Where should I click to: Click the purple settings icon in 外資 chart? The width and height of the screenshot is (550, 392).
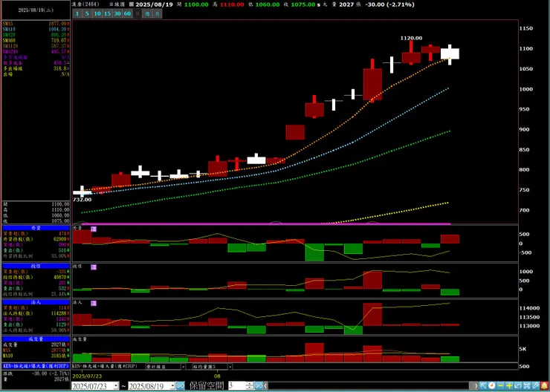(x=94, y=229)
